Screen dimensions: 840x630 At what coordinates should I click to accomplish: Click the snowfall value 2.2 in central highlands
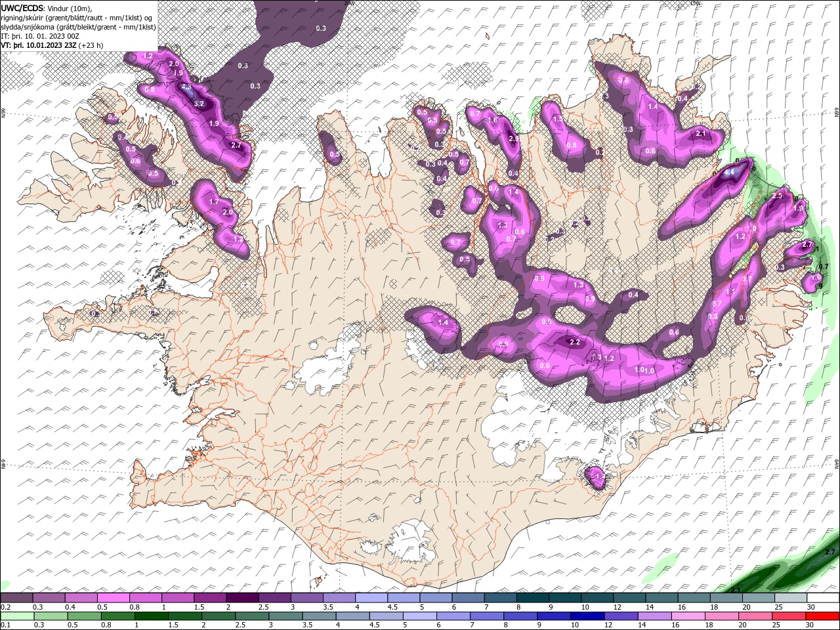tap(576, 343)
